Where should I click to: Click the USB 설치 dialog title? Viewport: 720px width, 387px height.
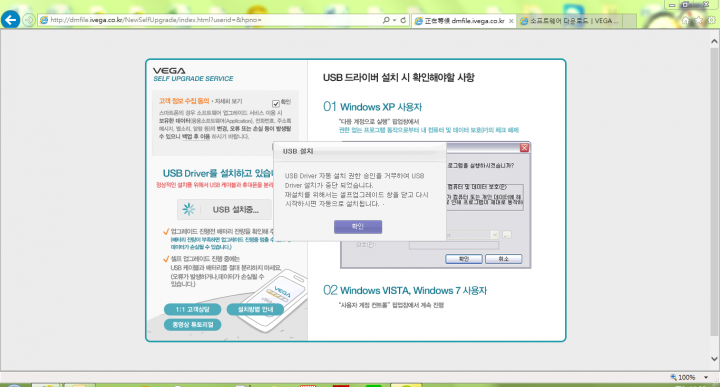coord(298,151)
